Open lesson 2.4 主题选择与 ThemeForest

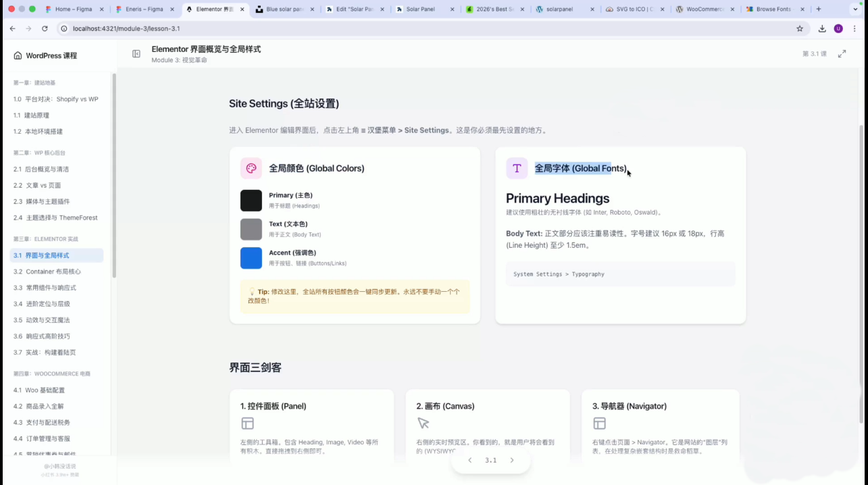click(x=57, y=218)
